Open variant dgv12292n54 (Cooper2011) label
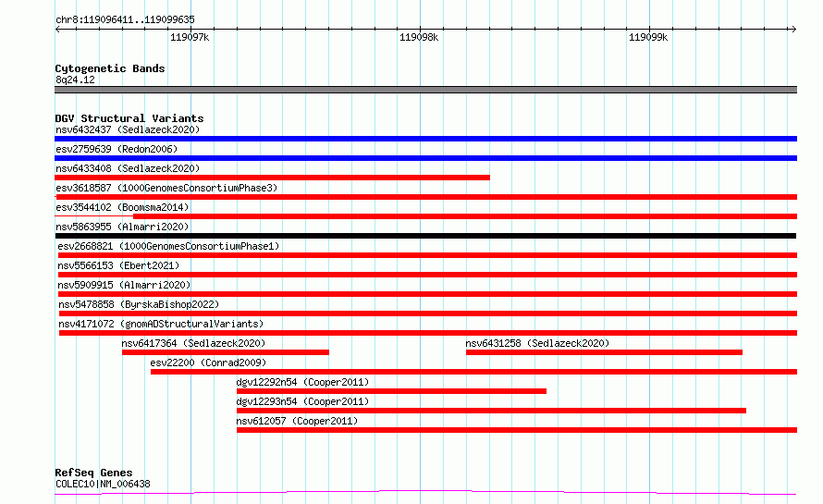This screenshot has width=823, height=504. (303, 382)
